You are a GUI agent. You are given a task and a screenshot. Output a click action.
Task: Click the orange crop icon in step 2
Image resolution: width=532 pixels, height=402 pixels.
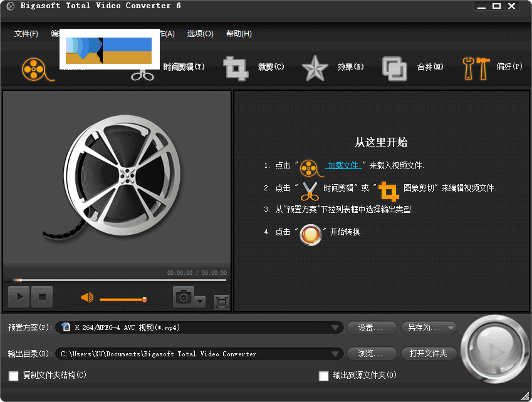389,192
